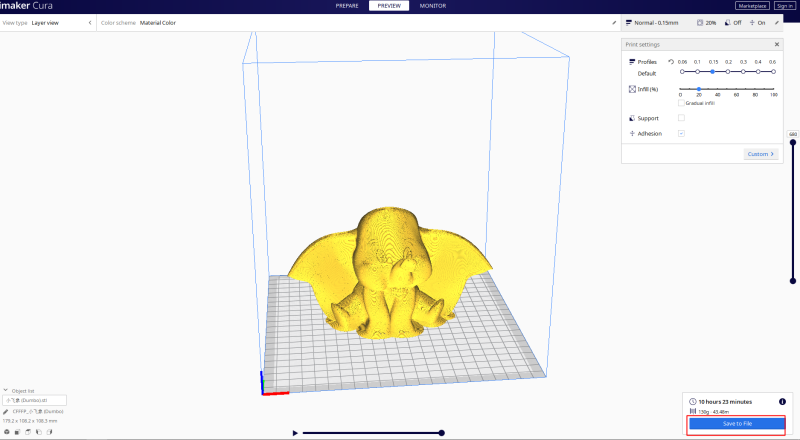Viewport: 800px width, 440px height.
Task: Click the Ultimaker Cura logo
Action: [26, 6]
